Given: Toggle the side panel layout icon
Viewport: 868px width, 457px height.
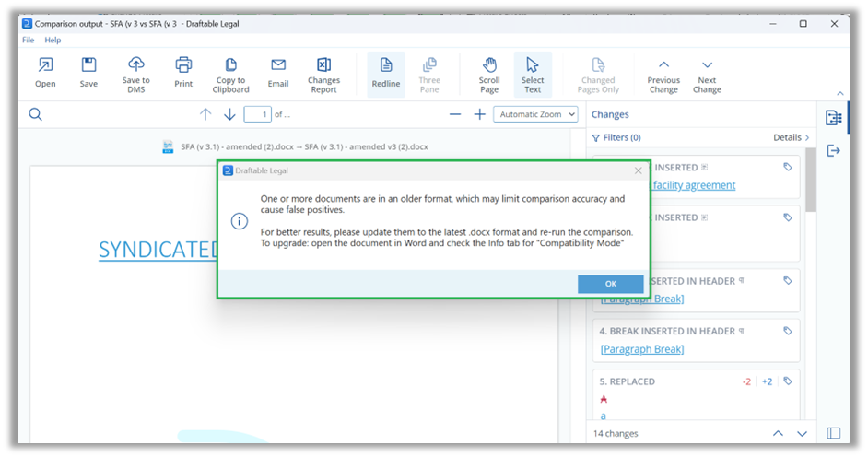Looking at the screenshot, I should pos(833,433).
